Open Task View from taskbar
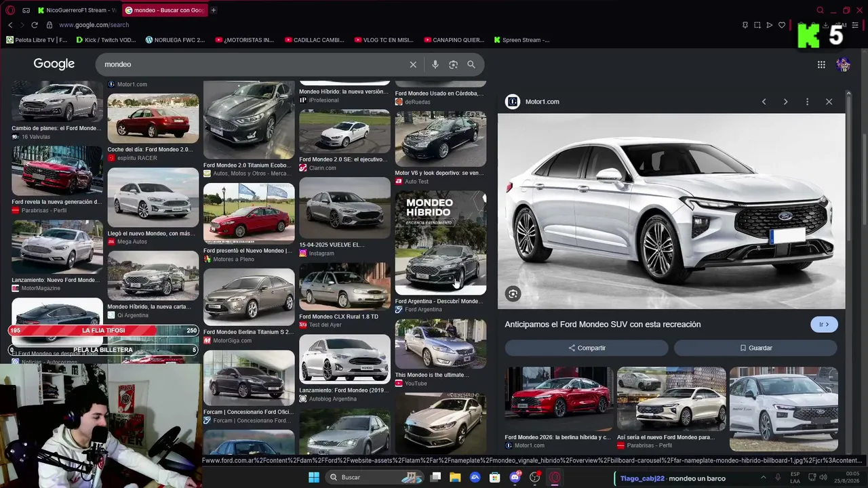This screenshot has height=488, width=868. [435, 477]
